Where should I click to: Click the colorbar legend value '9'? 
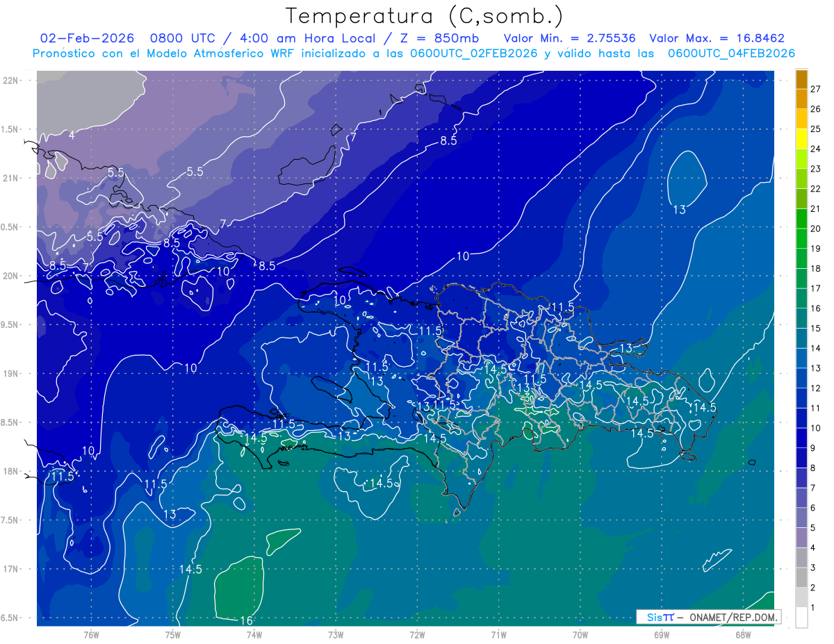point(813,448)
